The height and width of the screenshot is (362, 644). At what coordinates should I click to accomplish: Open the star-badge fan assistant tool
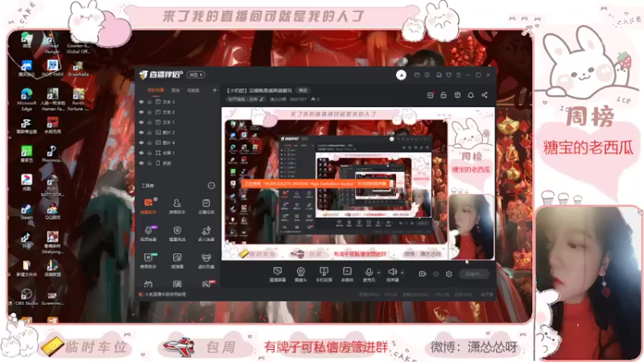[148, 260]
